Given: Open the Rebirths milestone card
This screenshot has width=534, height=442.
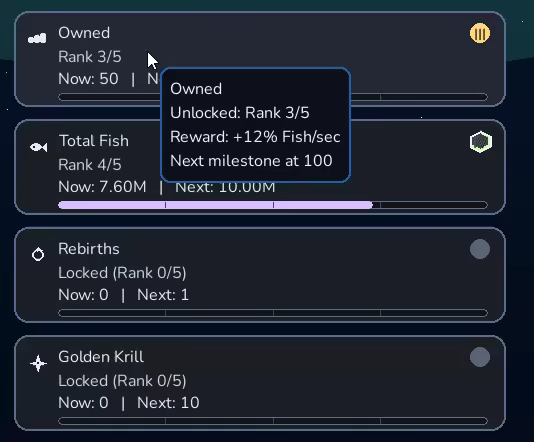Looking at the screenshot, I should point(260,275).
